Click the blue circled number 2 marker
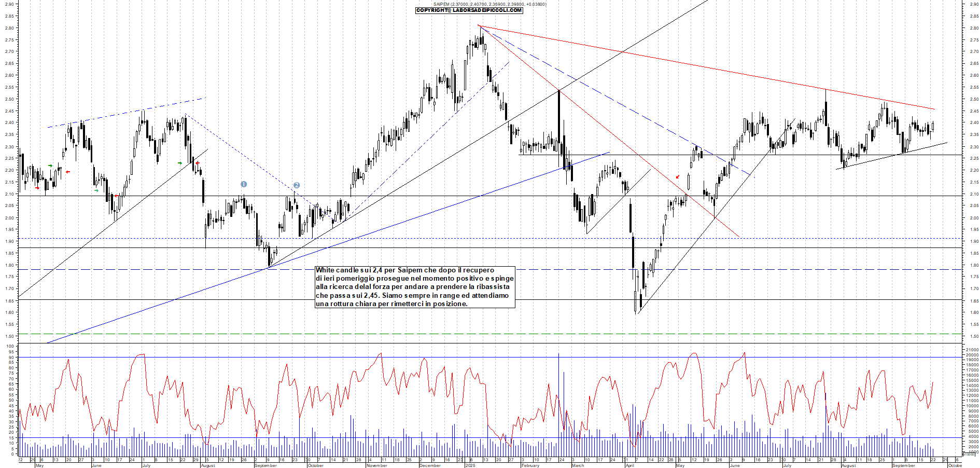980x468 pixels. (297, 185)
